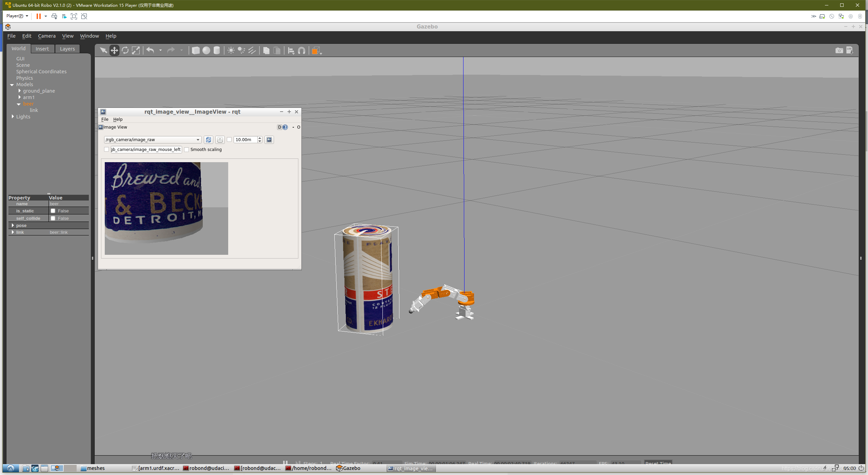This screenshot has width=868, height=475.
Task: Increase the 10.00m value with up stepper
Action: [260, 138]
